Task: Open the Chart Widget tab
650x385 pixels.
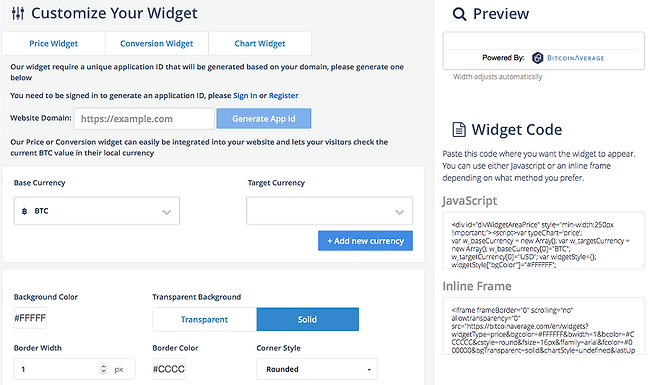Action: coord(260,44)
